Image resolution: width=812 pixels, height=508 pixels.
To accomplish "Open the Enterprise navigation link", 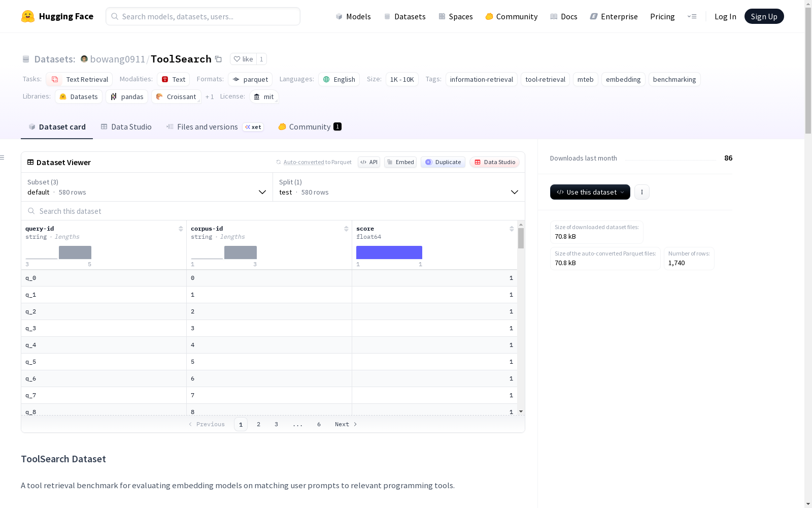I will coord(614,16).
